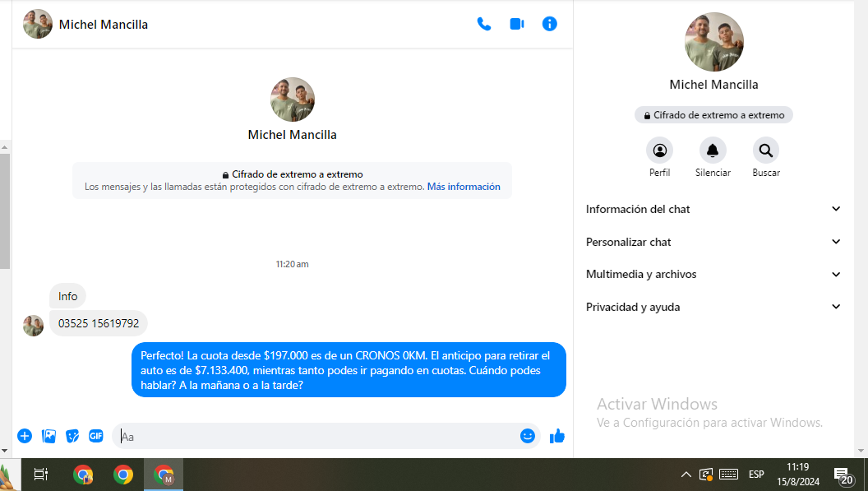Send a thumbs-up like
The width and height of the screenshot is (868, 491).
click(557, 436)
